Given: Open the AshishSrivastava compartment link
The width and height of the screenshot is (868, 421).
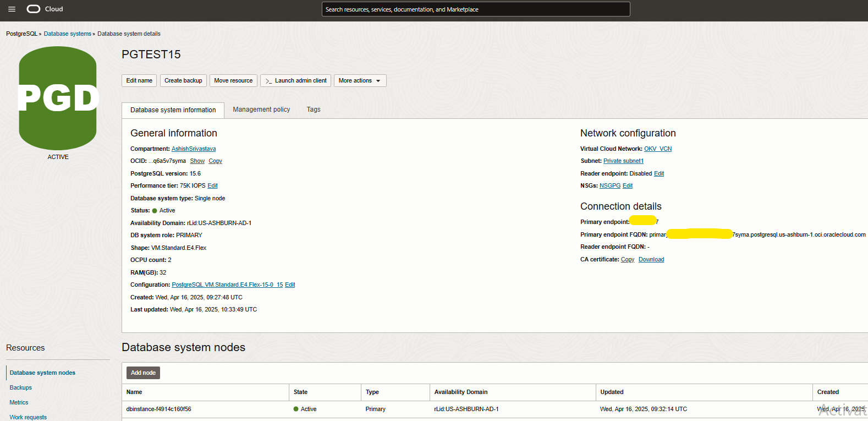Looking at the screenshot, I should point(194,149).
